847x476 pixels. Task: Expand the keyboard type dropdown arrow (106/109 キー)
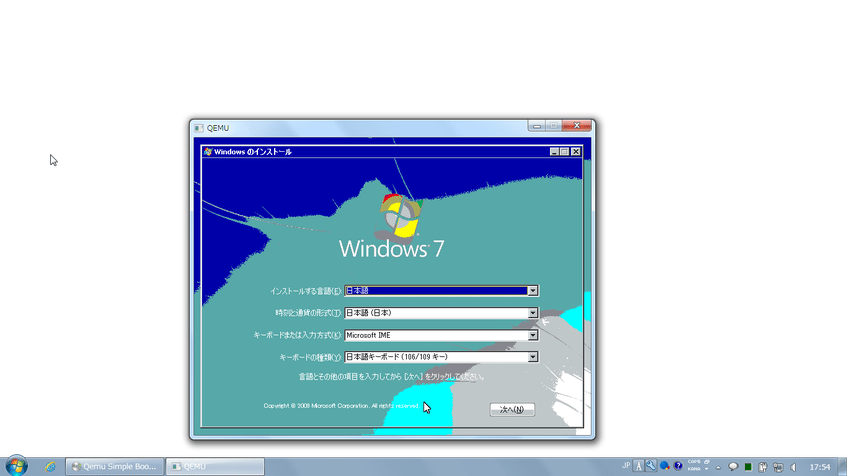533,357
